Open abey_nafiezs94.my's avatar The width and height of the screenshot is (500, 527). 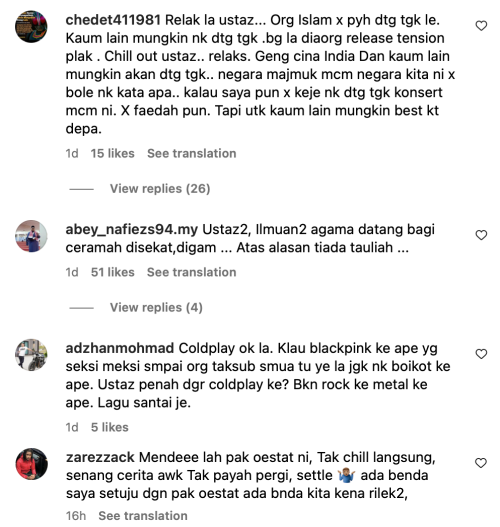(x=31, y=236)
